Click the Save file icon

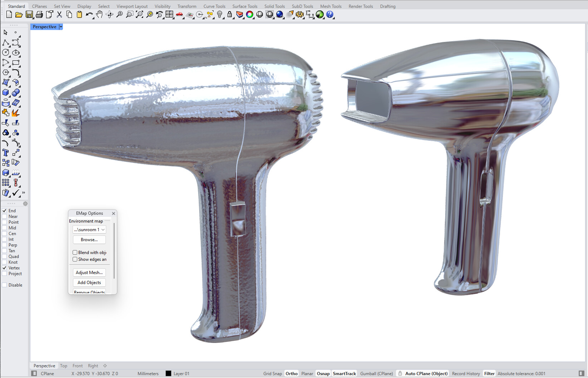(29, 15)
